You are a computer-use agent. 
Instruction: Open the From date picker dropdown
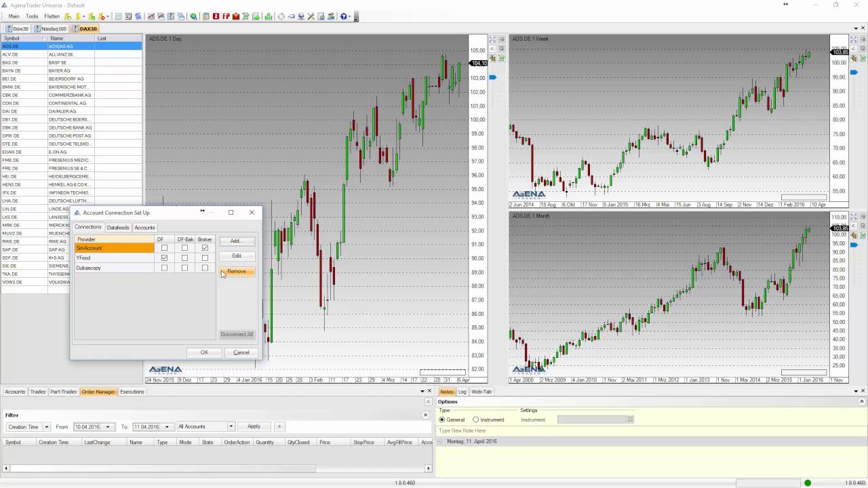point(108,427)
